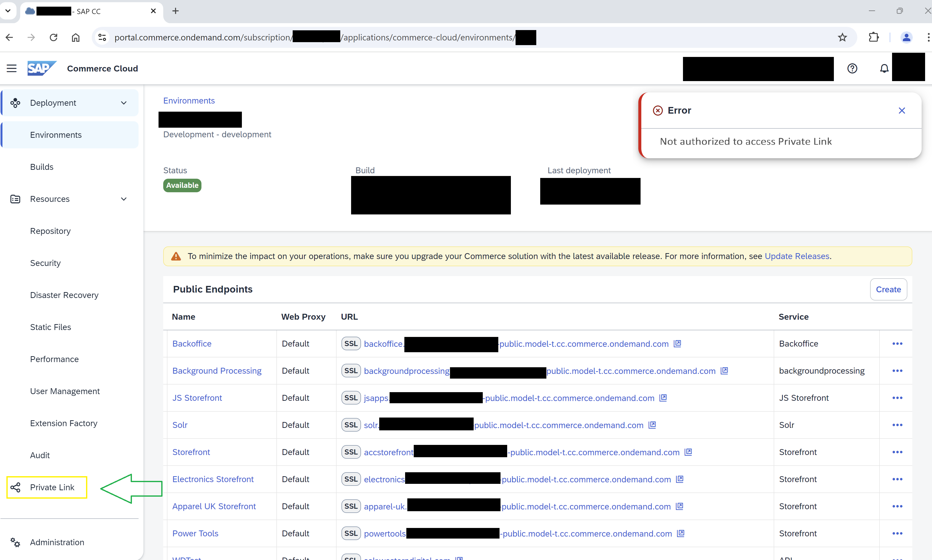This screenshot has width=932, height=560.
Task: Open more actions for accstorefront row
Action: [897, 452]
